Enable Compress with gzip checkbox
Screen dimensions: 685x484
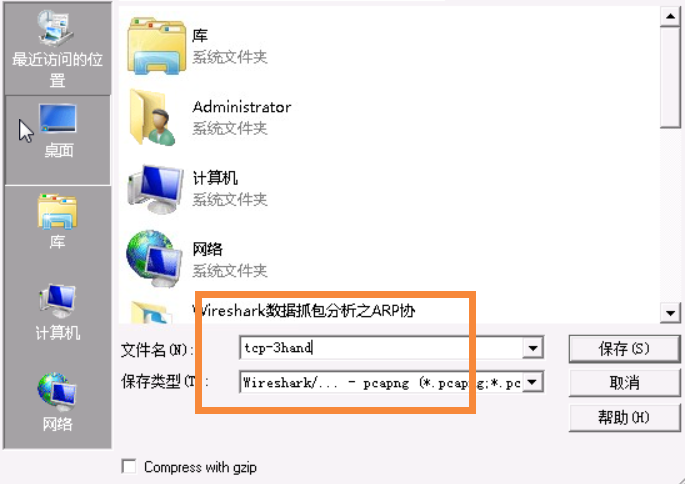click(129, 467)
